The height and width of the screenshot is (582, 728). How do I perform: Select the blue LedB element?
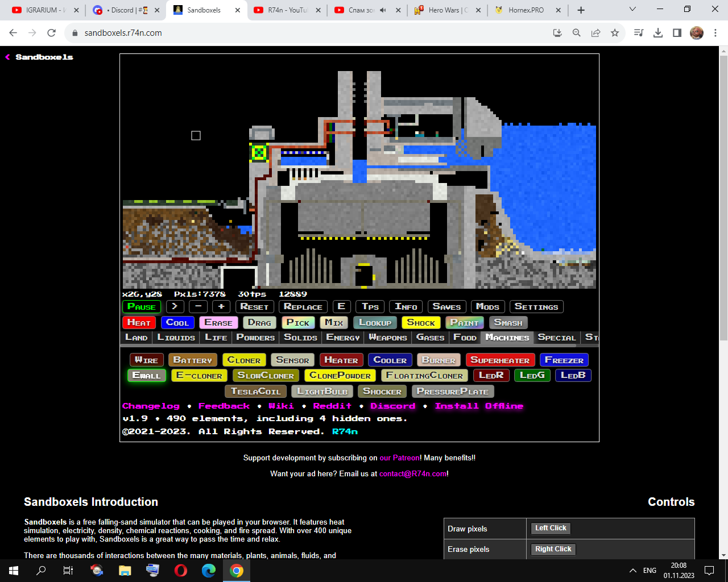(573, 376)
